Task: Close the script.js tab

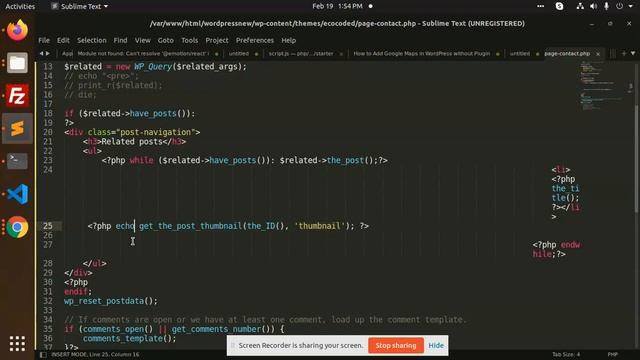Action: pyautogui.click(x=341, y=54)
